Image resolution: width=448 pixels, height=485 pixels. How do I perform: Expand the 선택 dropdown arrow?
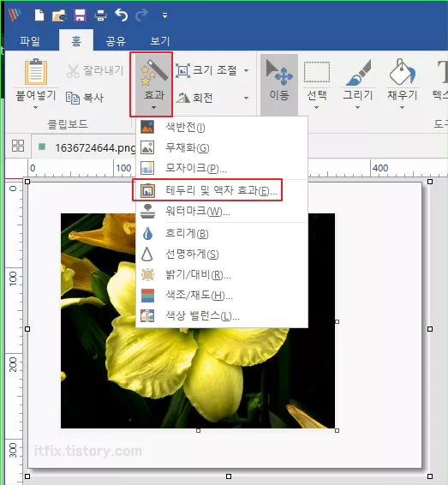click(317, 108)
